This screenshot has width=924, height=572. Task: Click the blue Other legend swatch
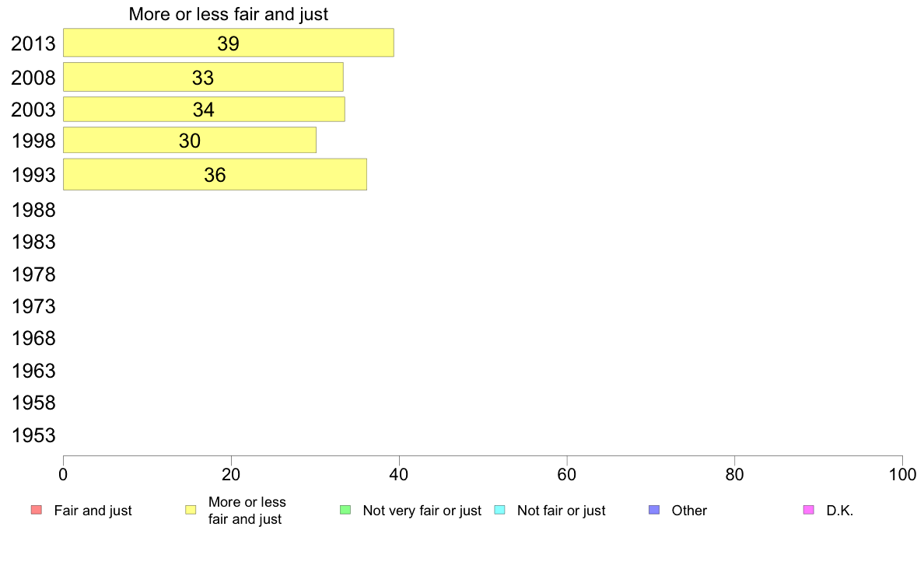coord(654,510)
